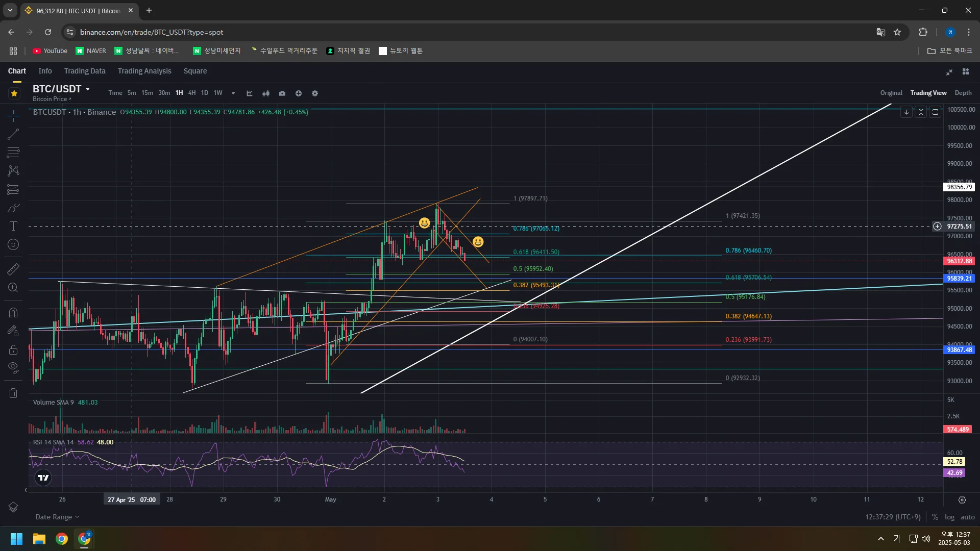Select the trend line drawing tool
980x551 pixels.
tap(13, 134)
